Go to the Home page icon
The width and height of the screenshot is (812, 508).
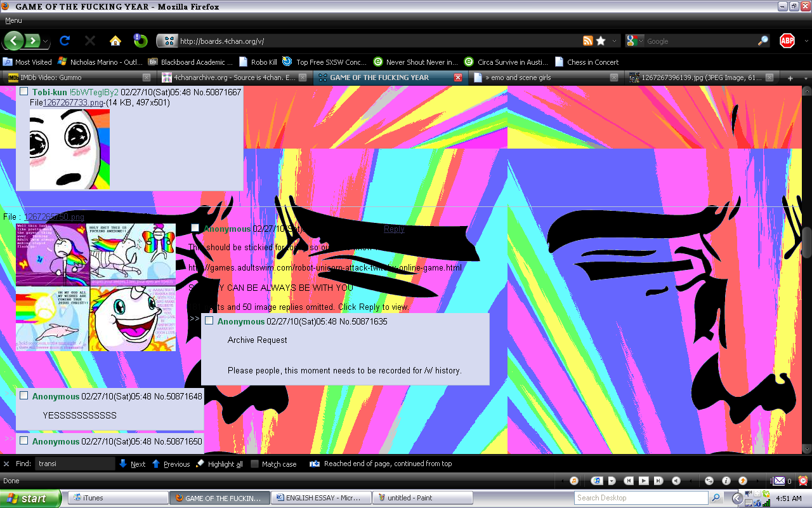point(115,41)
